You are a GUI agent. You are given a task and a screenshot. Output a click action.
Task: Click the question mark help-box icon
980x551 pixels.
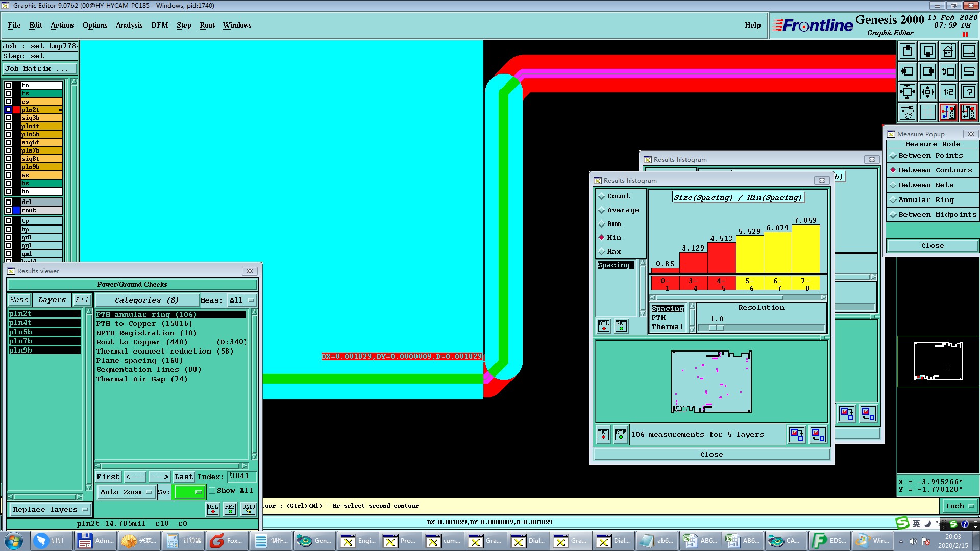[968, 92]
